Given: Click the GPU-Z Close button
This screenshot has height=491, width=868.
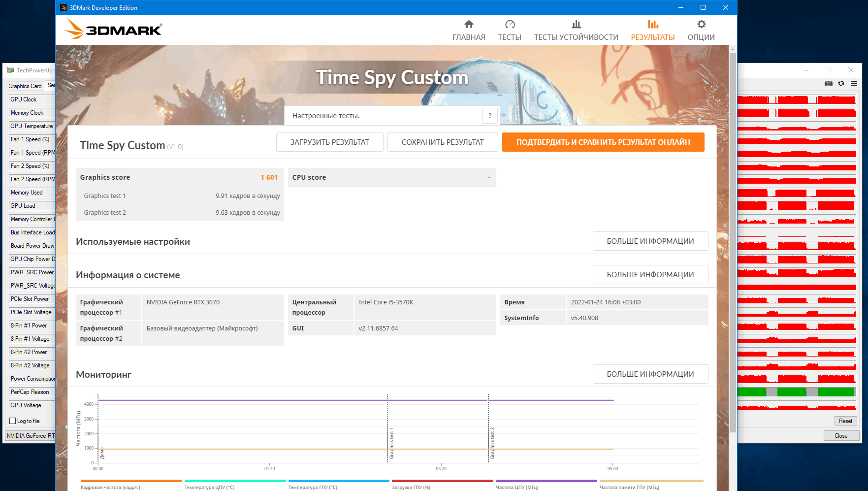Looking at the screenshot, I should pos(841,436).
